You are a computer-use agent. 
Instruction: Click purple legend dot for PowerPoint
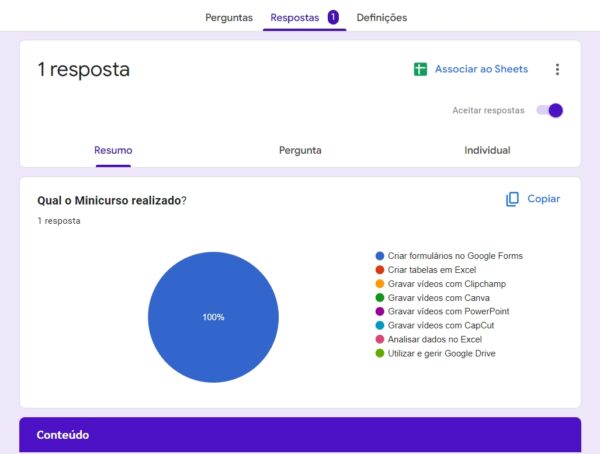coord(380,311)
